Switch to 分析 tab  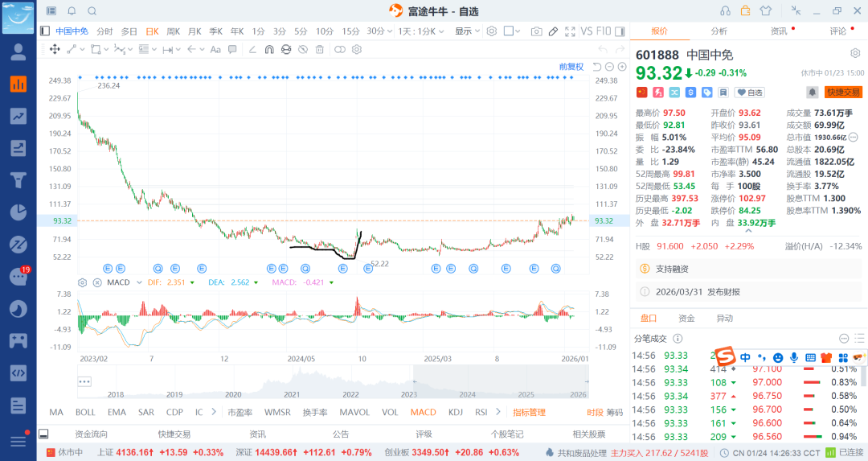pyautogui.click(x=719, y=31)
